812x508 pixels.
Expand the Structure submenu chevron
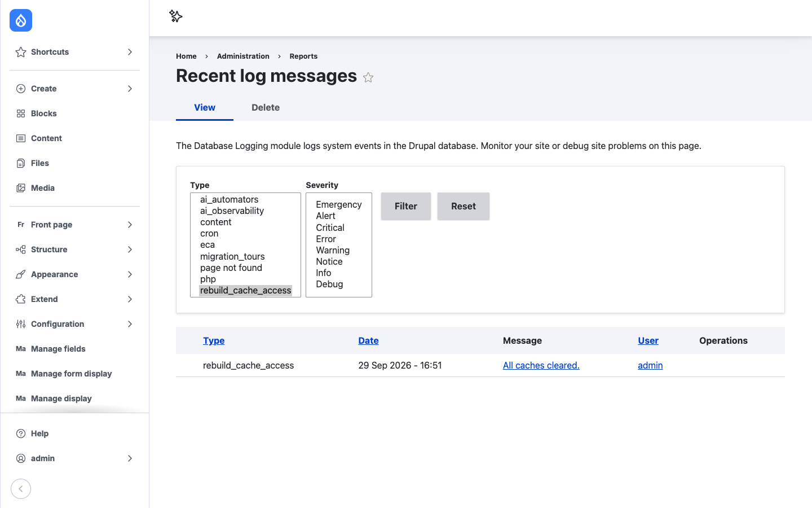(x=130, y=249)
